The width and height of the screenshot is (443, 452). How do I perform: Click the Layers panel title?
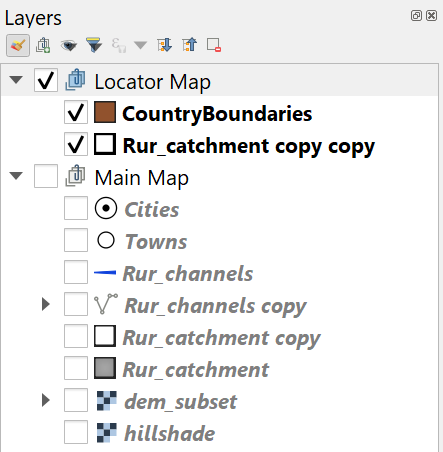[x=33, y=18]
